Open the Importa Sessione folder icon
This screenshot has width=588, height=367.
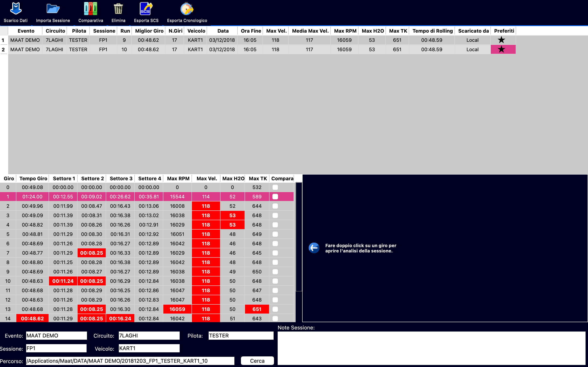(x=53, y=9)
